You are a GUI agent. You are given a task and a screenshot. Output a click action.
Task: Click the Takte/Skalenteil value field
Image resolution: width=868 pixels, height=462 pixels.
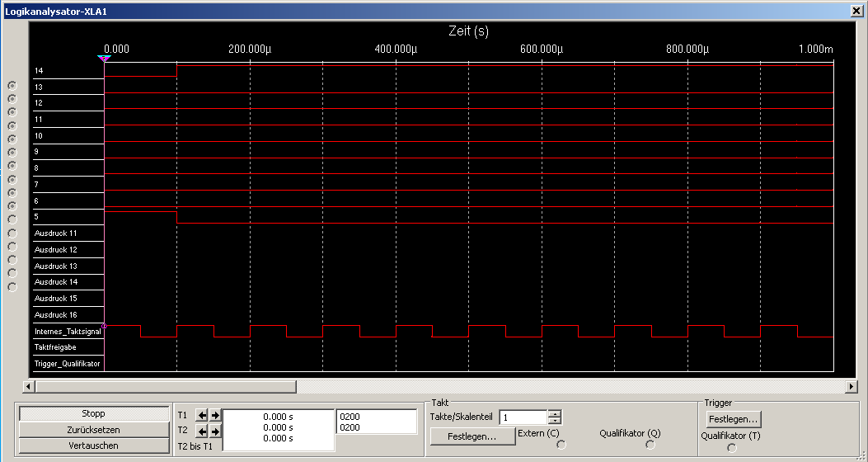coord(523,417)
